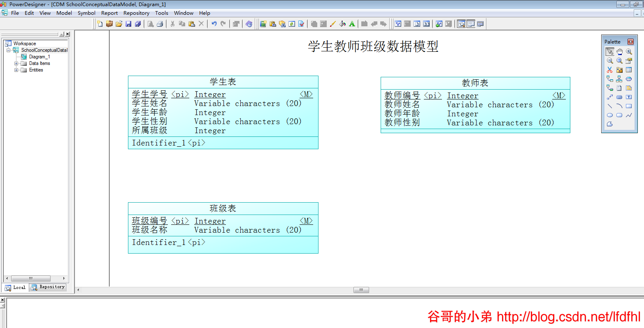Screen dimensions: 644x328
Task: Click the diagram horizontal scrollbar thumb
Action: click(361, 290)
